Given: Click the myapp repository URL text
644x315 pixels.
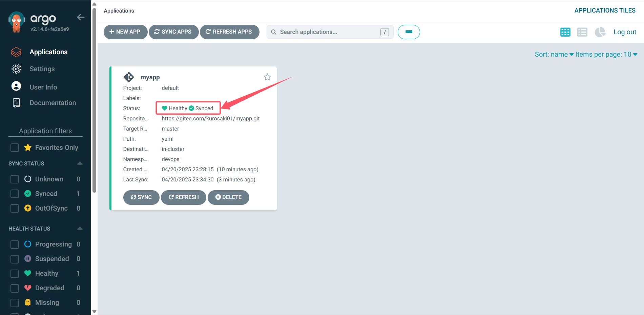Looking at the screenshot, I should click(x=211, y=118).
